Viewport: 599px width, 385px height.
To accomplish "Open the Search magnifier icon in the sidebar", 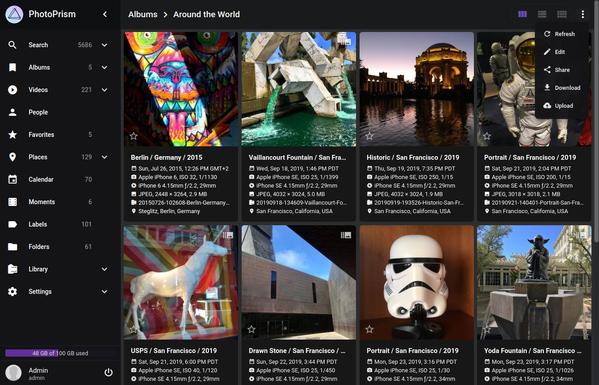I will point(13,45).
